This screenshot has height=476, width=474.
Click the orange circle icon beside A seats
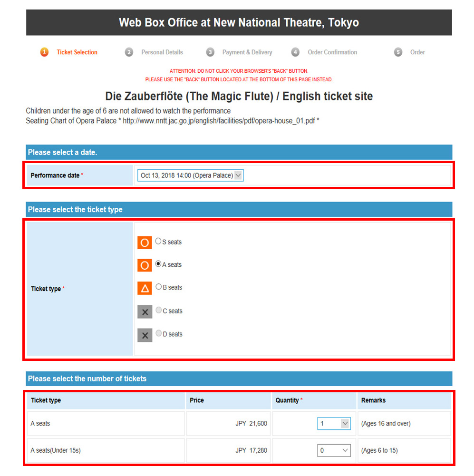tap(145, 265)
